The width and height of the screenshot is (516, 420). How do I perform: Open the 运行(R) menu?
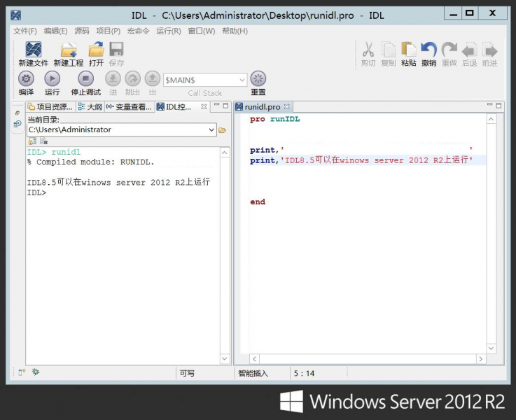169,31
